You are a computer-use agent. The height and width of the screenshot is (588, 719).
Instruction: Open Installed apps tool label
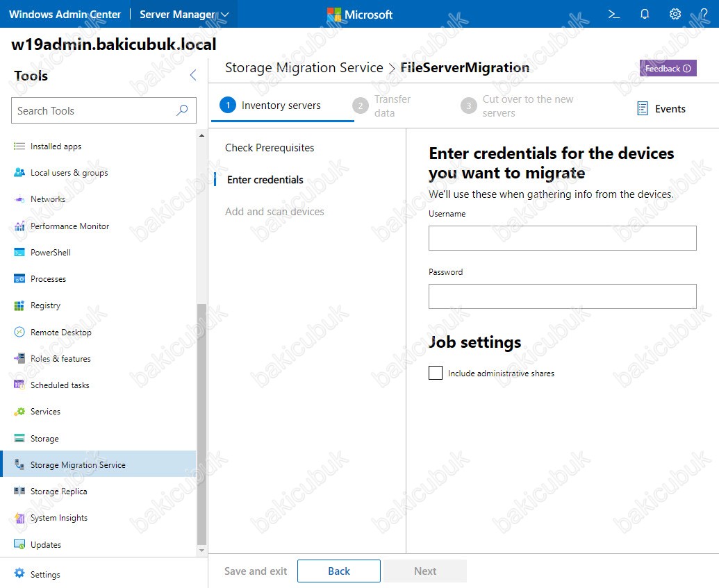click(56, 146)
